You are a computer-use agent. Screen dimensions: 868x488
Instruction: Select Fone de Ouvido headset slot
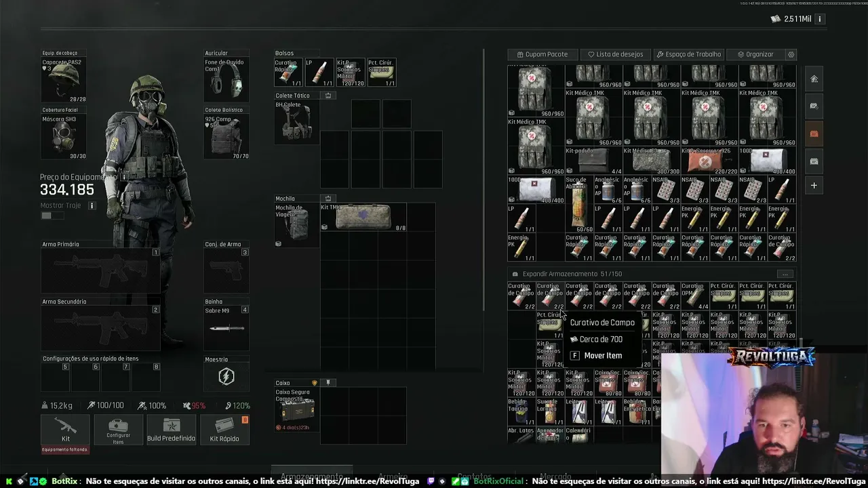point(226,80)
